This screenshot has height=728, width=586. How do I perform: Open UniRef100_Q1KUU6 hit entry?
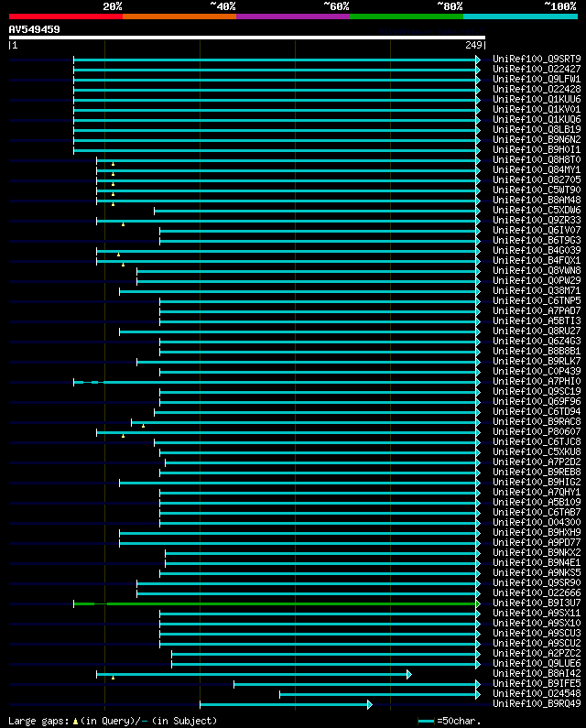click(537, 100)
